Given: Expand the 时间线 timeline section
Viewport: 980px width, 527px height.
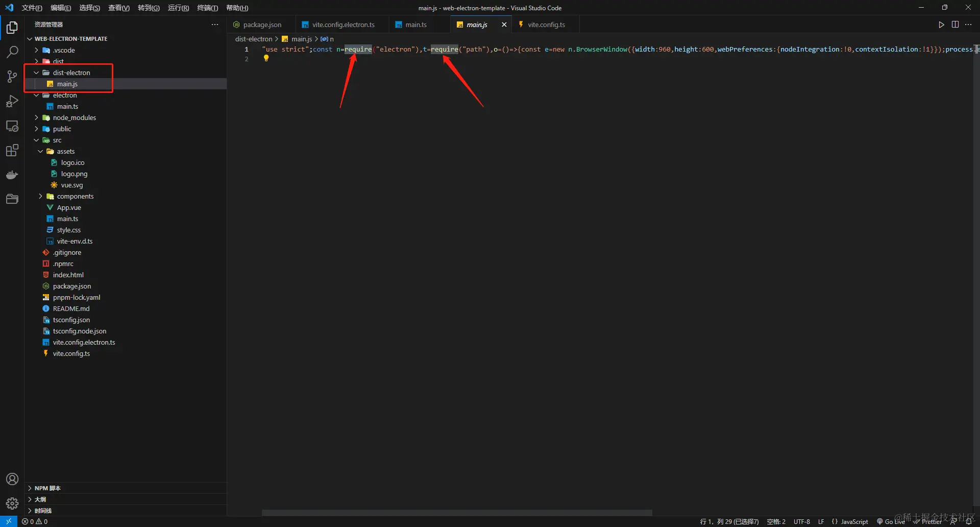Looking at the screenshot, I should point(126,511).
